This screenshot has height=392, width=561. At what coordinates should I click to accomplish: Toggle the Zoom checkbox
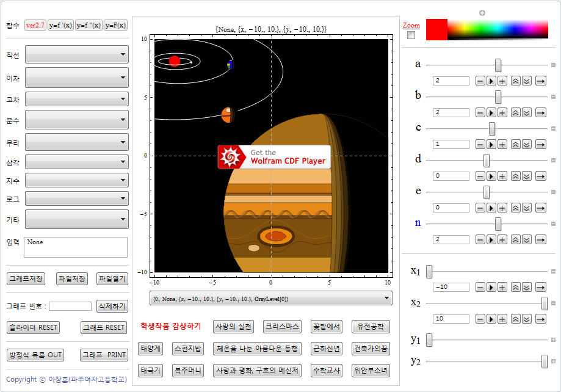tap(411, 35)
